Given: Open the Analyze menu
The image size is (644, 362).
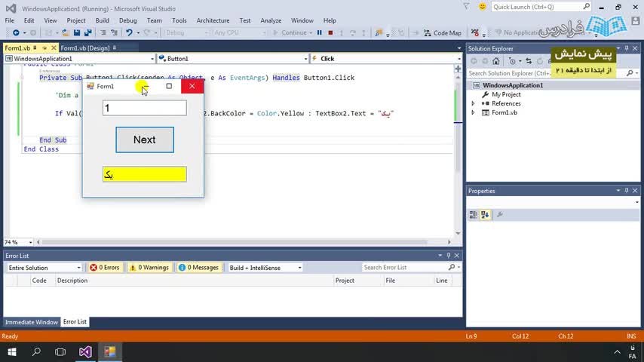Looking at the screenshot, I should click(271, 20).
